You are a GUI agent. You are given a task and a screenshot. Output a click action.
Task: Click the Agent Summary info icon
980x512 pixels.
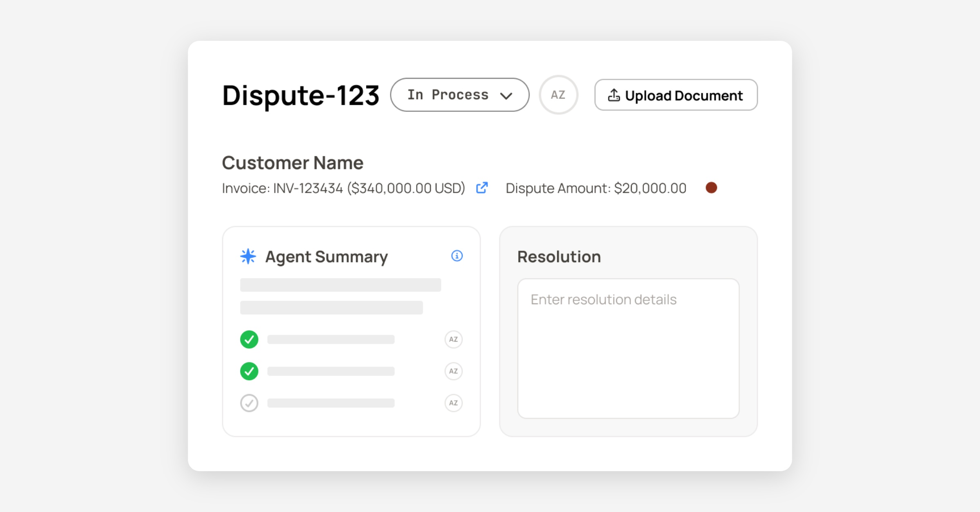[457, 256]
